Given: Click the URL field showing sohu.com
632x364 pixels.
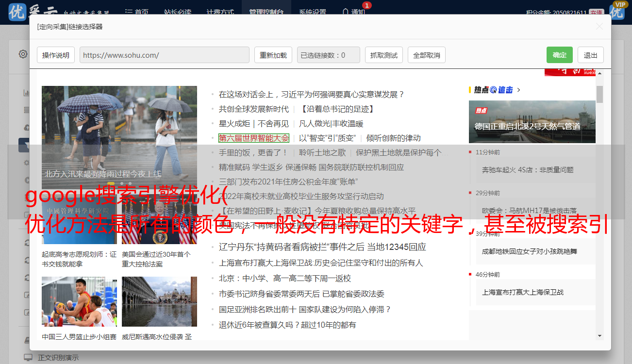Looking at the screenshot, I should click(x=164, y=55).
